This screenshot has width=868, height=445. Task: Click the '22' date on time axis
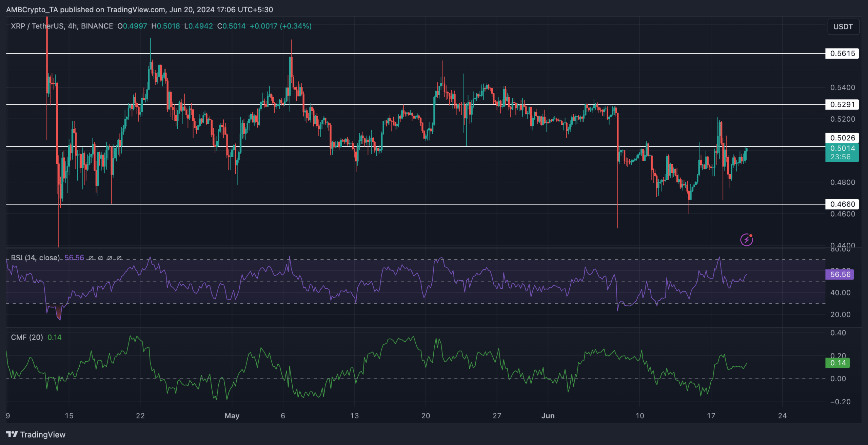140,416
